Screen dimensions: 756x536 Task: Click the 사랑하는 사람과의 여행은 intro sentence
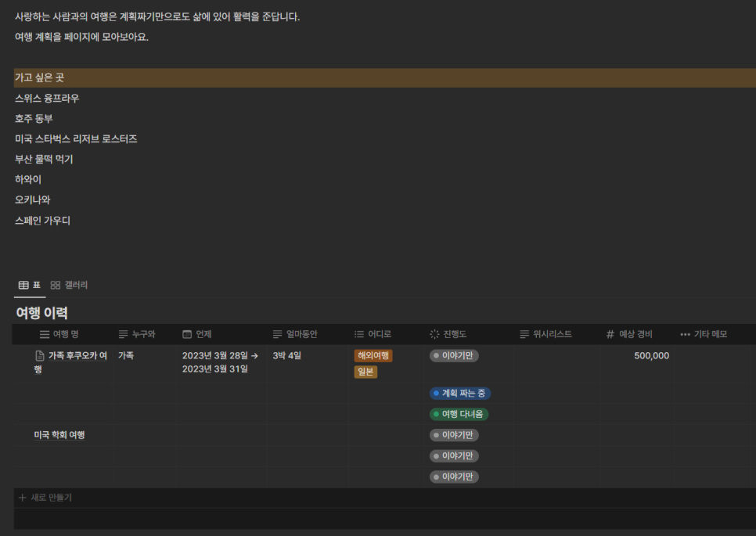coord(157,17)
